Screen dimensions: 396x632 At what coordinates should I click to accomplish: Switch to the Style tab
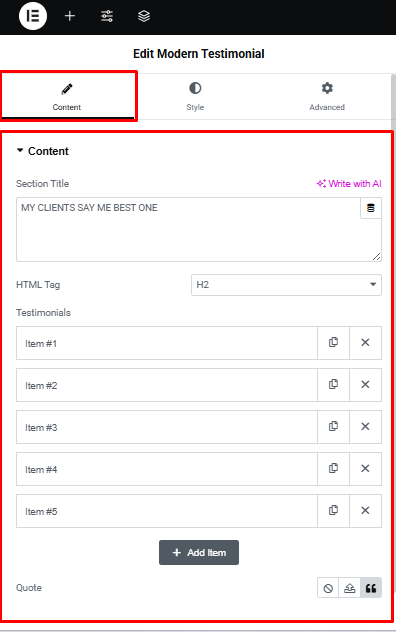coord(195,96)
